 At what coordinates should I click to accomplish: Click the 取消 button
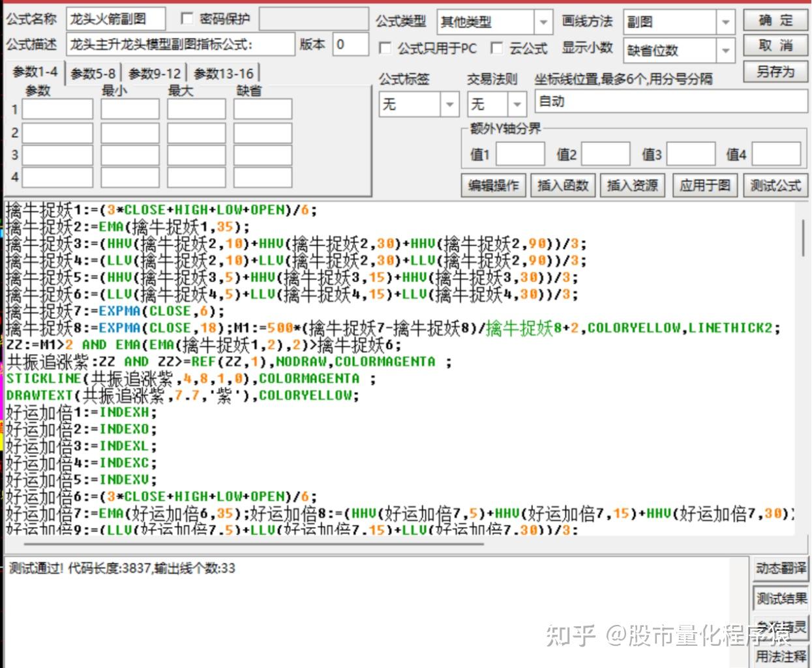[x=775, y=46]
